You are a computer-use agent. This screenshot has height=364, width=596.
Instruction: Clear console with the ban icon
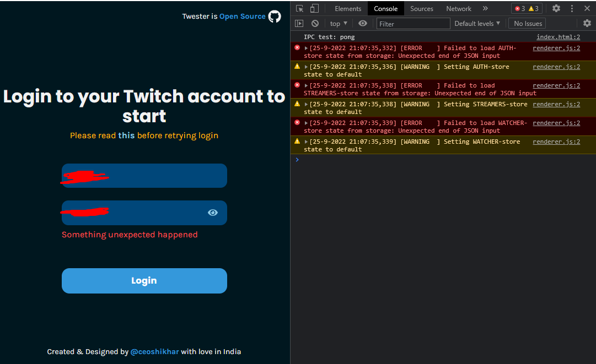[315, 24]
